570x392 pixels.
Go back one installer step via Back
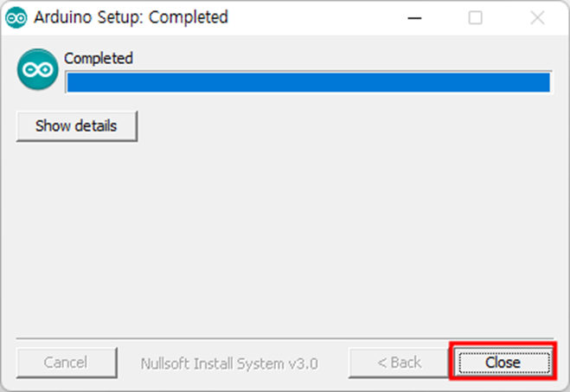(399, 363)
